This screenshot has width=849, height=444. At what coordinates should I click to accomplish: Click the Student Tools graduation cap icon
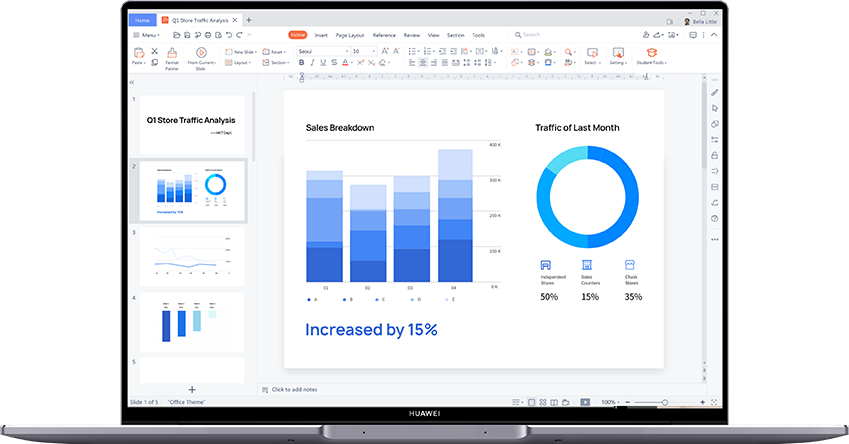(x=651, y=52)
